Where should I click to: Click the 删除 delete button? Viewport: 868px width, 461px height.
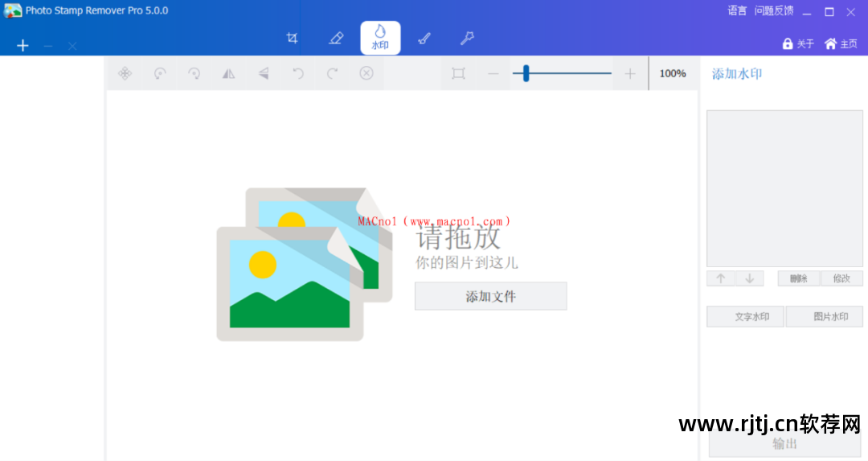798,278
